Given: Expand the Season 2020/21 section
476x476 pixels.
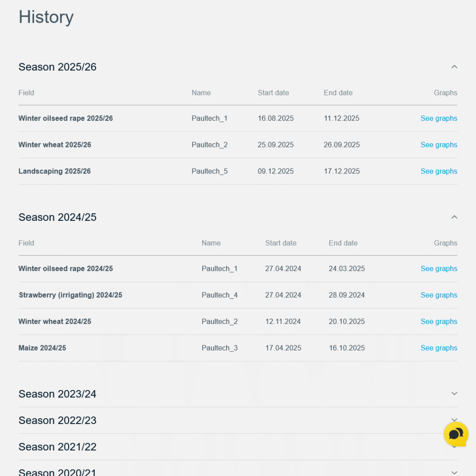Looking at the screenshot, I should 454,472.
